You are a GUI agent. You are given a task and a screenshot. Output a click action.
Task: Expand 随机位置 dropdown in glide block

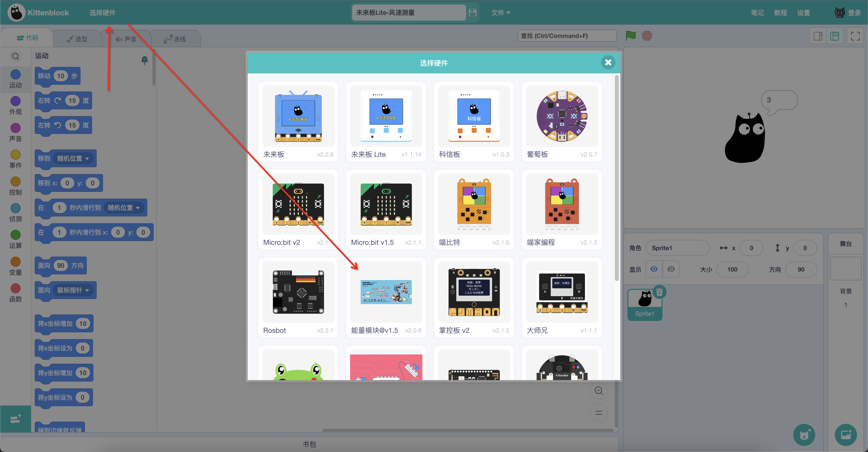pyautogui.click(x=123, y=208)
